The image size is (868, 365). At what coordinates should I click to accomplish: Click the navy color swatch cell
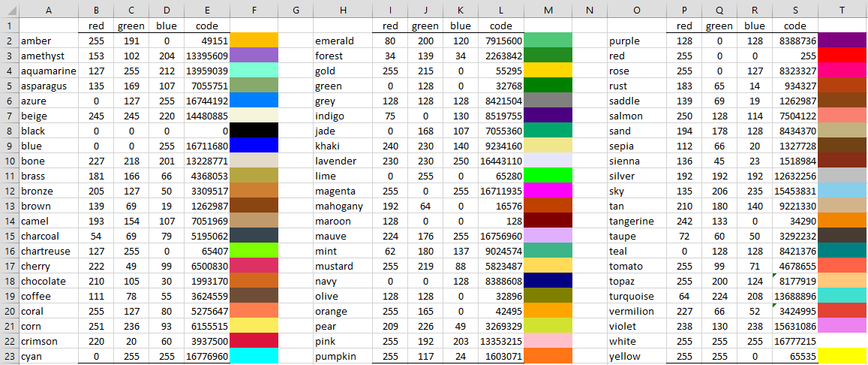548,282
